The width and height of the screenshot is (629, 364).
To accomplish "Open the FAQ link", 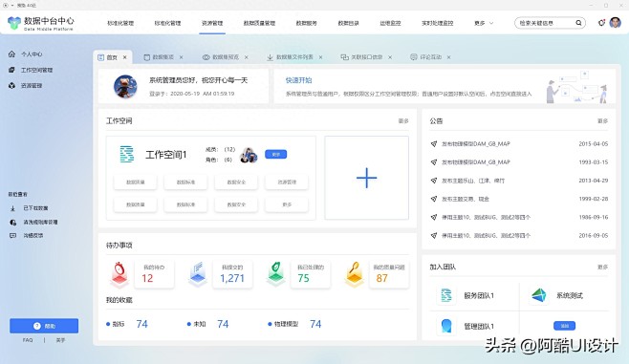I will click(x=28, y=340).
